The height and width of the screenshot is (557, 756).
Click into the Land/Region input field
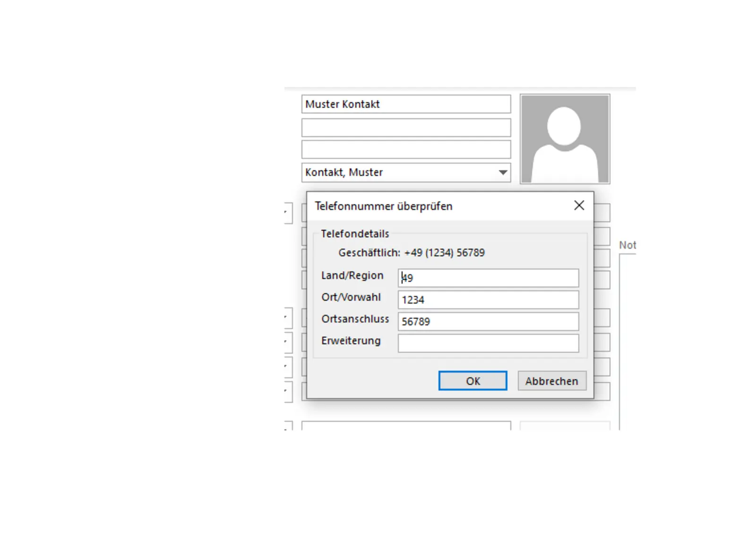click(x=488, y=278)
